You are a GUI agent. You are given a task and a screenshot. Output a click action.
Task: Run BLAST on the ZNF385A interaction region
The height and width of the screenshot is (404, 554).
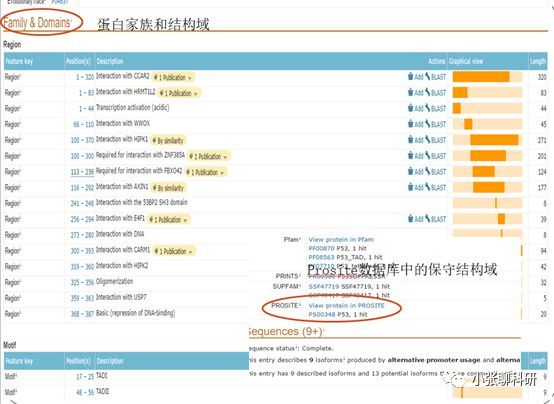436,156
